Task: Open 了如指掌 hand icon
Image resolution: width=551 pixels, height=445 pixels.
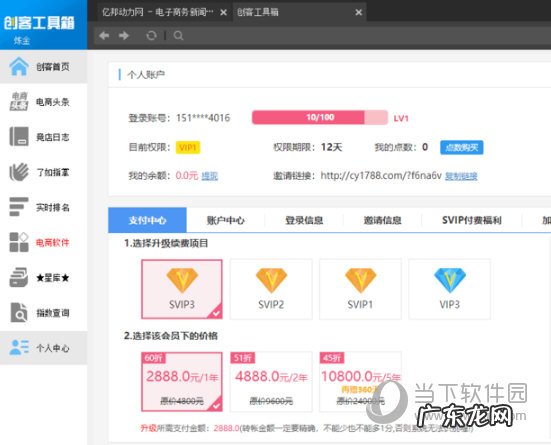Action: click(19, 172)
